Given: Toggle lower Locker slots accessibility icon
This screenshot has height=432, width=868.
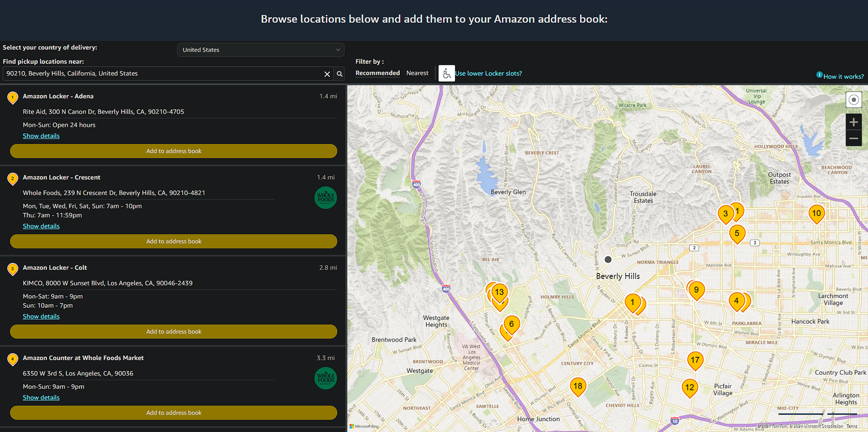Looking at the screenshot, I should click(x=446, y=74).
